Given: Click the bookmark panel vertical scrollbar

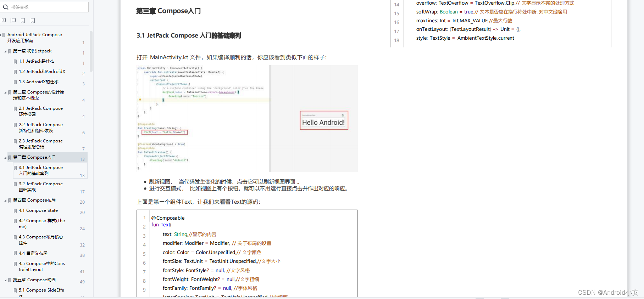Looking at the screenshot, I should pyautogui.click(x=91, y=52).
